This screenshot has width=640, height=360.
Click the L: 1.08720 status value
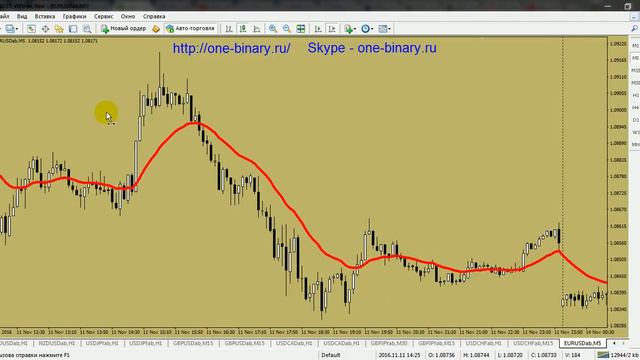pyautogui.click(x=510, y=355)
